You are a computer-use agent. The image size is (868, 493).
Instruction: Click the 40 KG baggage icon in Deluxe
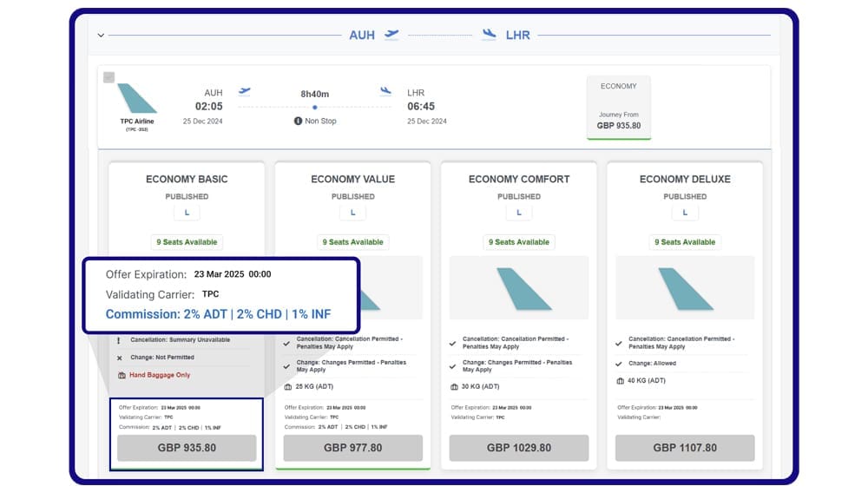(620, 380)
